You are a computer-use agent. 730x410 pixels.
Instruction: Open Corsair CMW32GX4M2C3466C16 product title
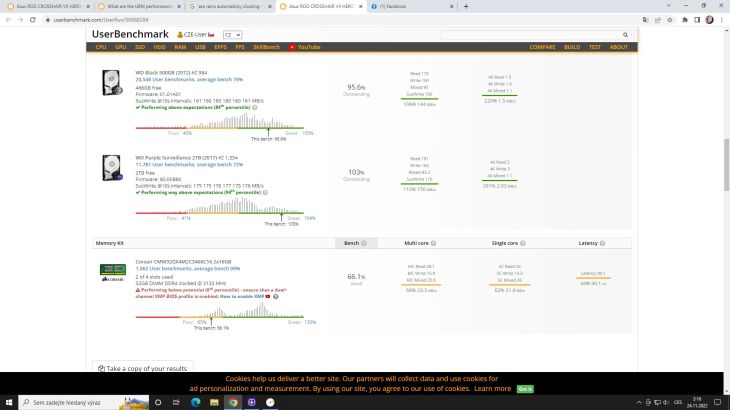[x=183, y=262]
